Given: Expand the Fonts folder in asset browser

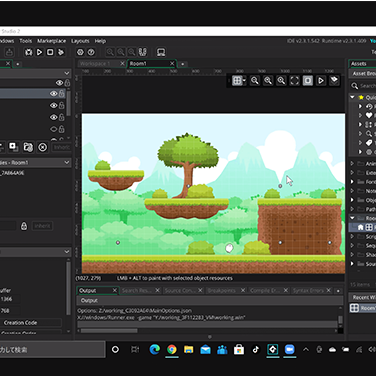Looking at the screenshot, I should (352, 182).
